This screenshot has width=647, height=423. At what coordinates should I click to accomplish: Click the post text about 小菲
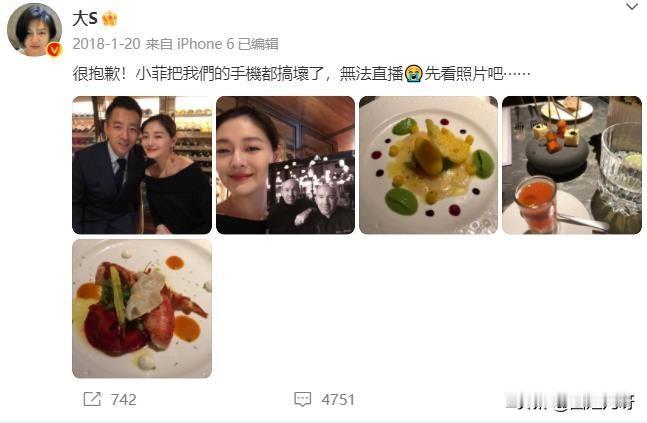[x=301, y=74]
